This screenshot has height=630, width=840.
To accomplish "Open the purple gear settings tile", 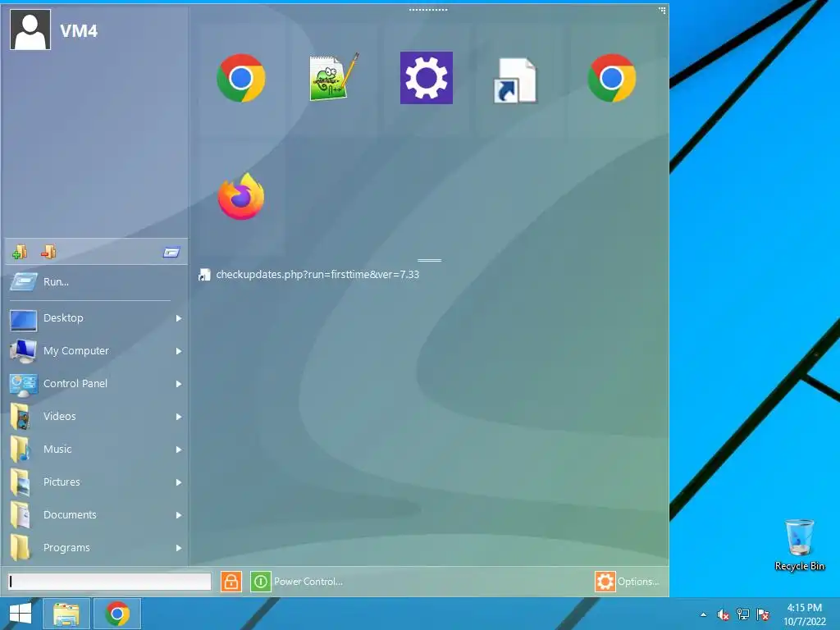I will [427, 78].
